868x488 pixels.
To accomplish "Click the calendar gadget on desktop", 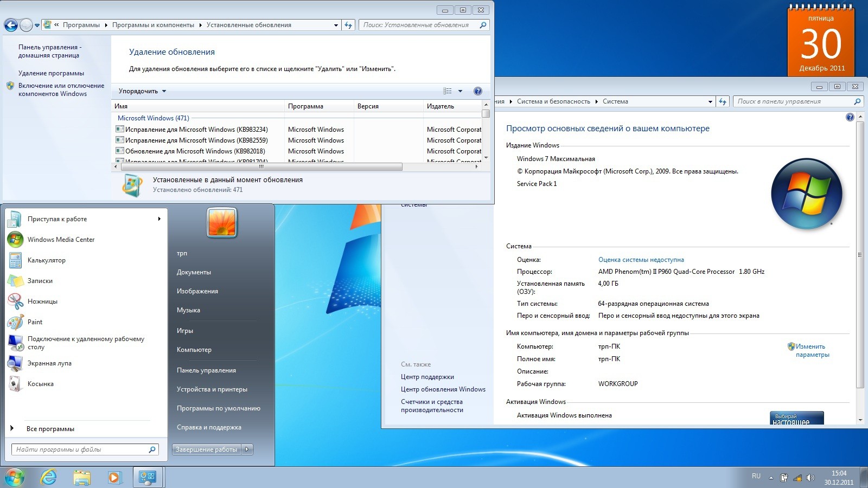I will (821, 41).
